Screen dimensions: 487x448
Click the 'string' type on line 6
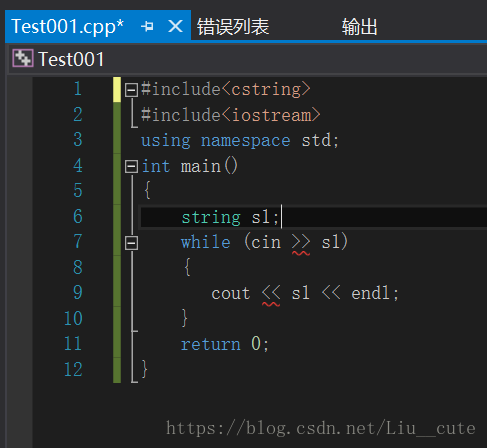pos(211,218)
